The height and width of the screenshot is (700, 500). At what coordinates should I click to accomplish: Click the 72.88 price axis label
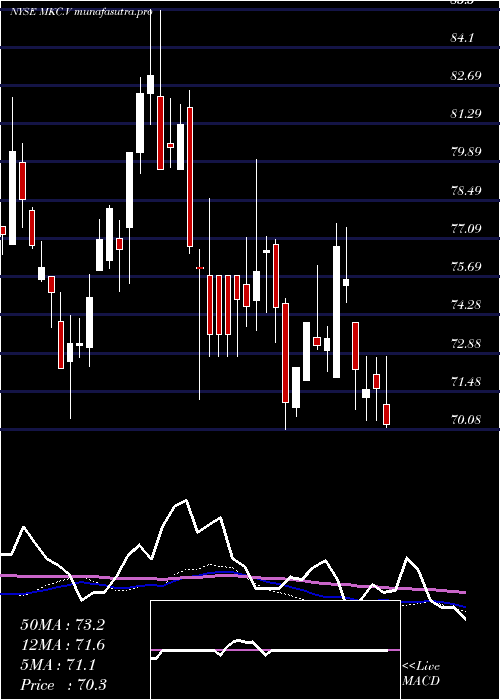click(x=466, y=344)
